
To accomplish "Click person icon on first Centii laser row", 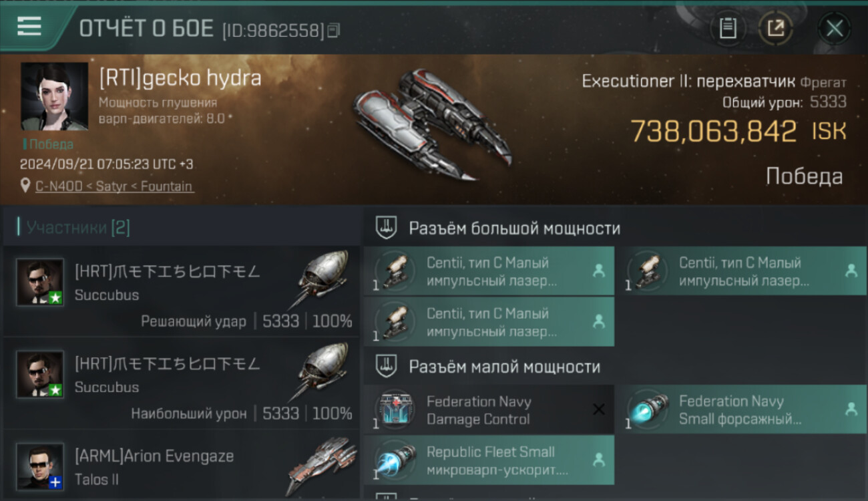I will (x=599, y=271).
